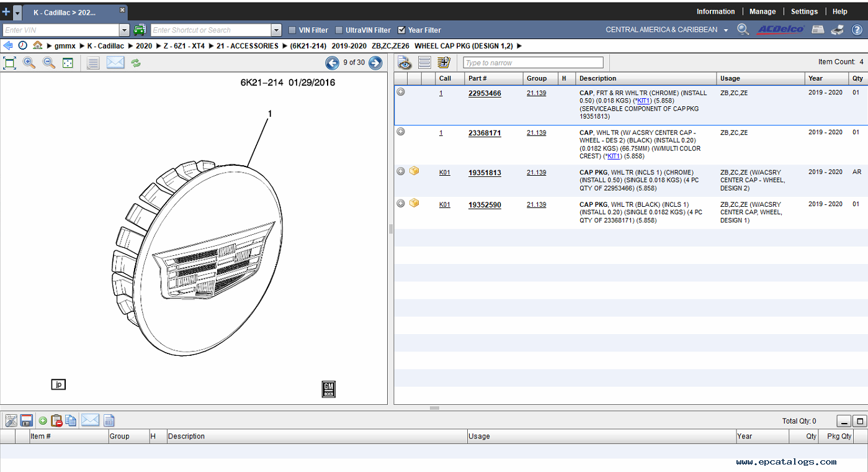The height and width of the screenshot is (472, 868).
Task: Save the pick list with floppy icon
Action: click(x=27, y=420)
